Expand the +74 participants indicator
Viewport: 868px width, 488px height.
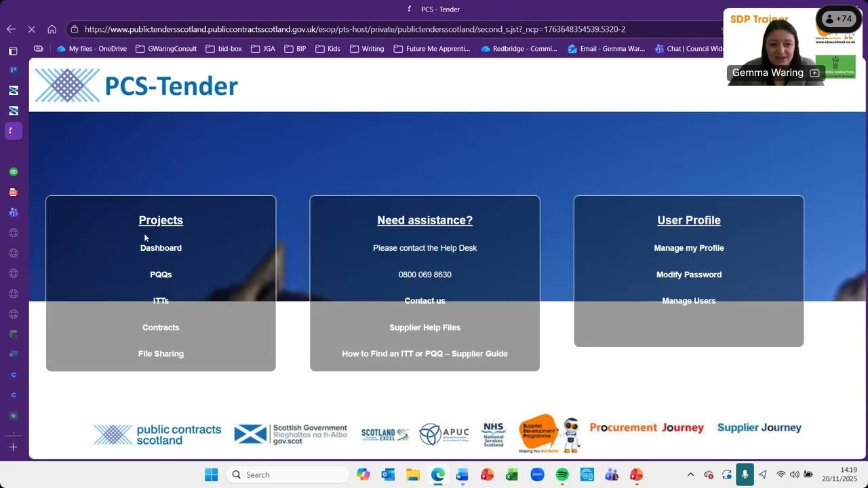(x=839, y=19)
